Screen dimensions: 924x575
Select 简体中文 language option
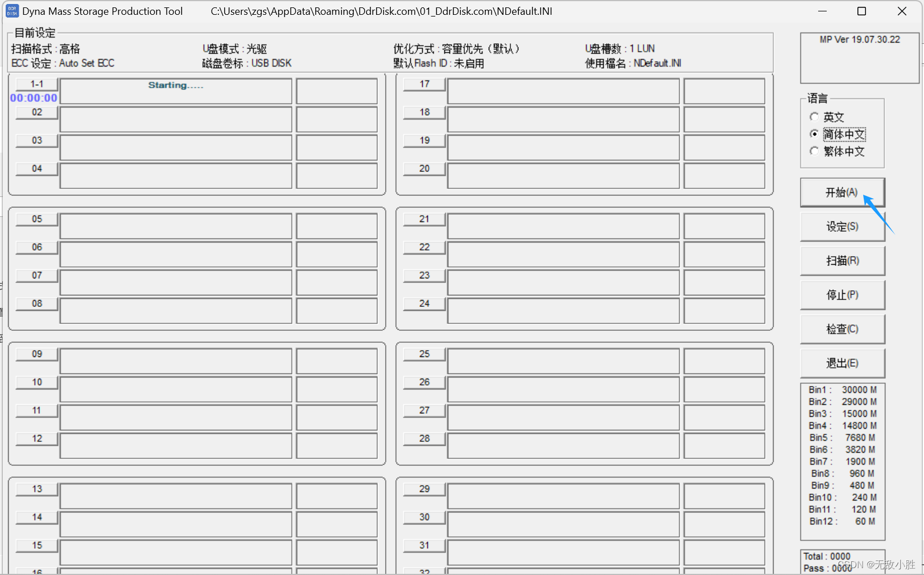(815, 134)
